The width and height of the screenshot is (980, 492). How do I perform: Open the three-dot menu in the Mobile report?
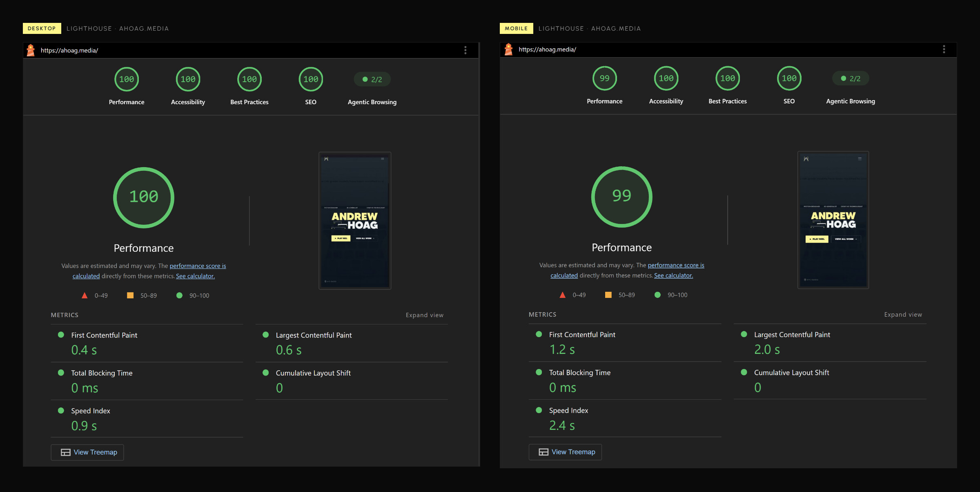click(x=944, y=49)
